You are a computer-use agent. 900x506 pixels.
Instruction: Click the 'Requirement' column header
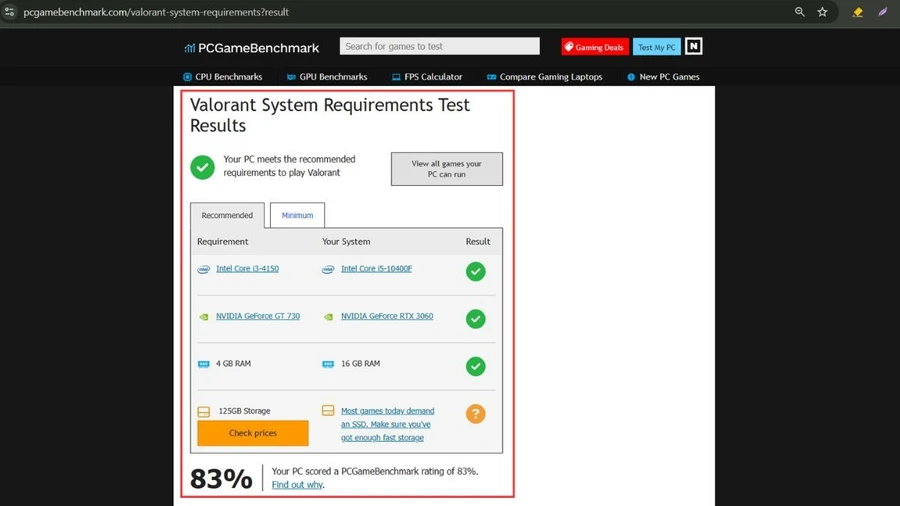tap(223, 242)
